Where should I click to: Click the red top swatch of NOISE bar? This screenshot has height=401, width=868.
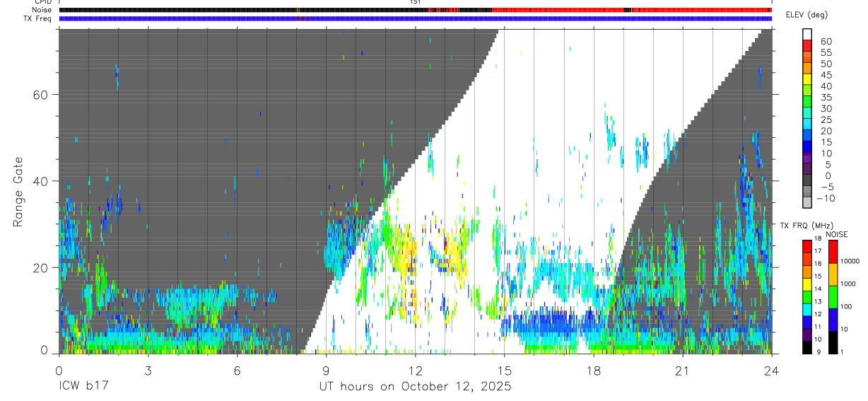(x=833, y=252)
